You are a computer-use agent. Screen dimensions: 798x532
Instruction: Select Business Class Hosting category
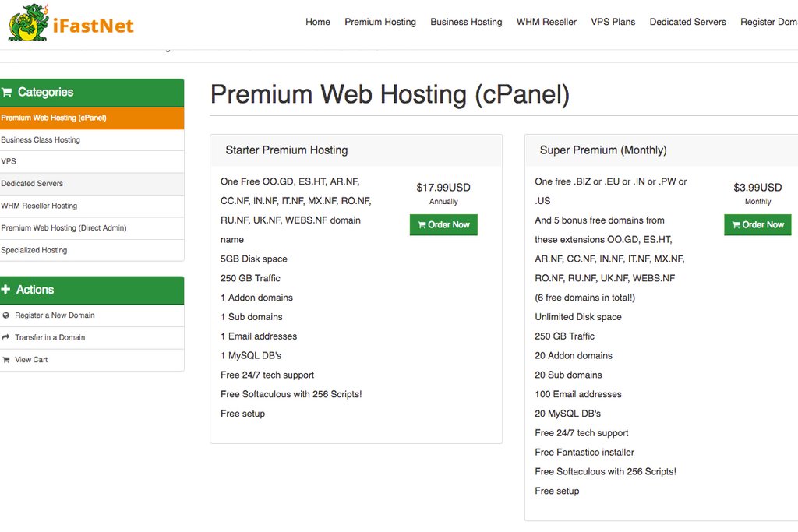(x=41, y=140)
